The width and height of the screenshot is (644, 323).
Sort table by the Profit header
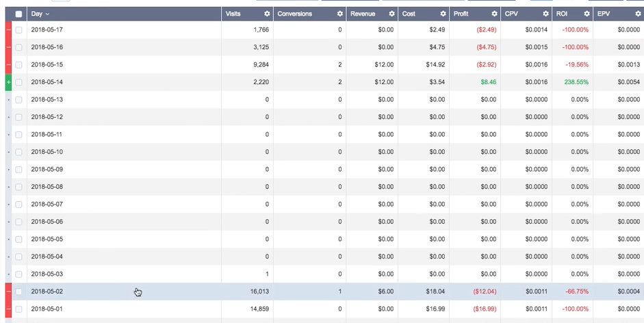pyautogui.click(x=461, y=14)
